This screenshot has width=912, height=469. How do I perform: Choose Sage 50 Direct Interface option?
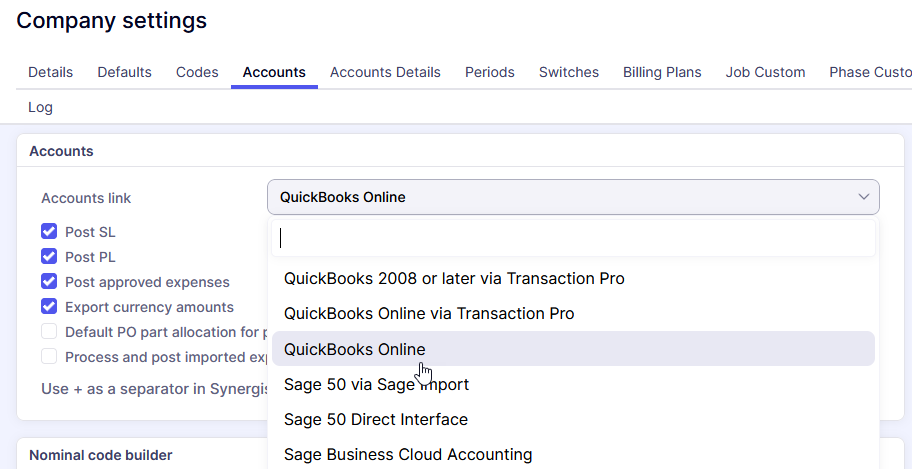[x=375, y=419]
